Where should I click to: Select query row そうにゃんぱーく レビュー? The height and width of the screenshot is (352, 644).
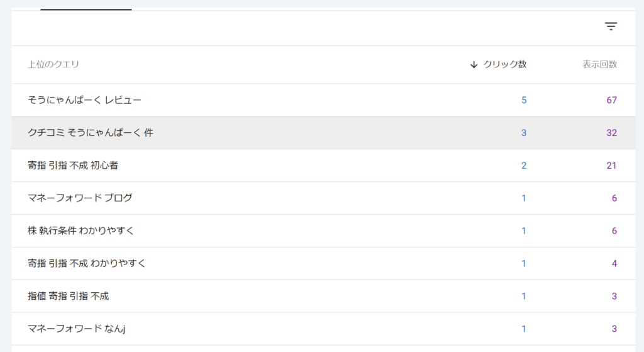coord(85,100)
